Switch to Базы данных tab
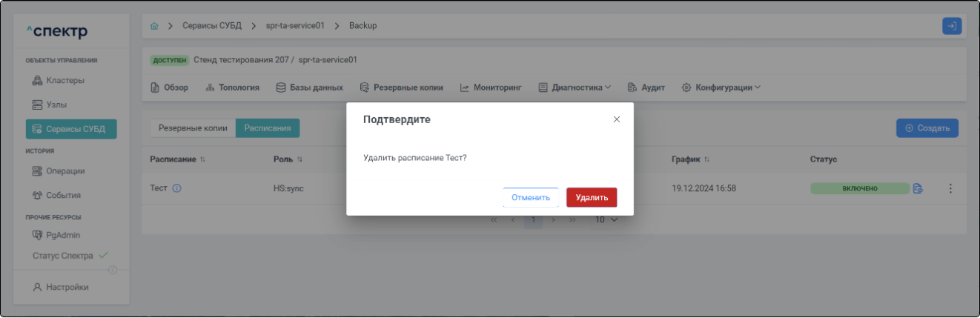Viewport: 980px width, 318px height. tap(309, 87)
